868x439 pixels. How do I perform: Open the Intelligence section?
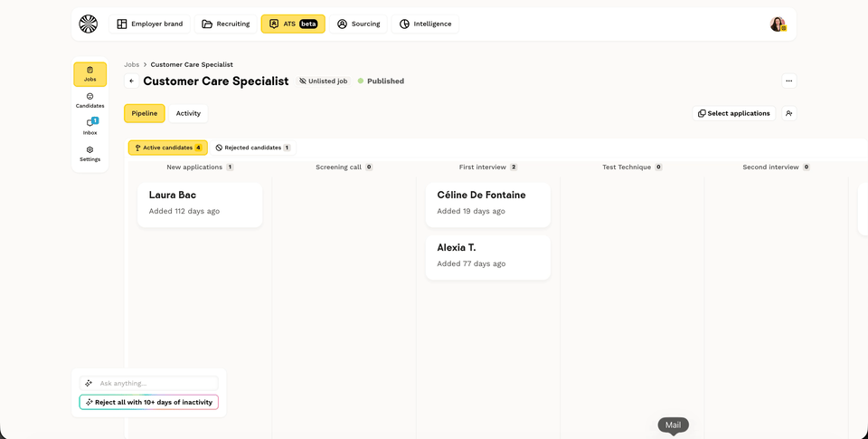pyautogui.click(x=425, y=24)
